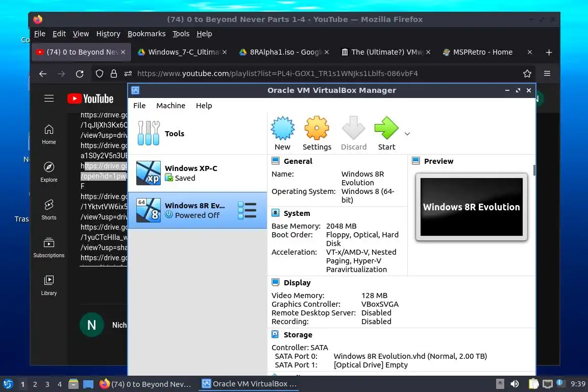Click the Storage section disk icon

(x=275, y=334)
